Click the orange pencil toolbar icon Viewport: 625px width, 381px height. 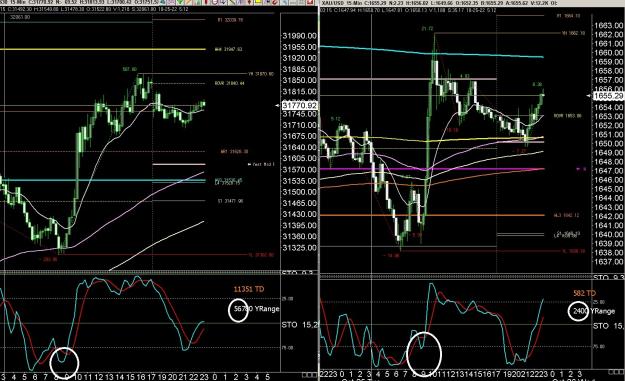point(189,2)
